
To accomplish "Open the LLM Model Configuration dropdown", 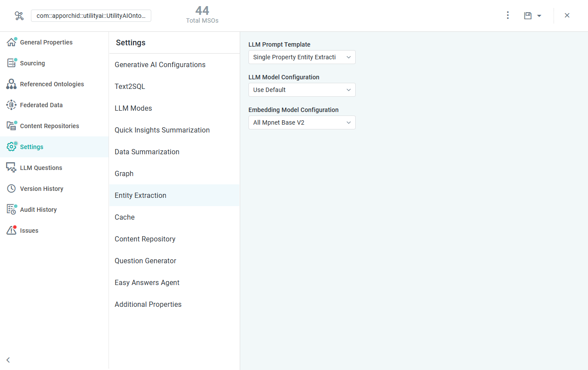I will pyautogui.click(x=302, y=90).
